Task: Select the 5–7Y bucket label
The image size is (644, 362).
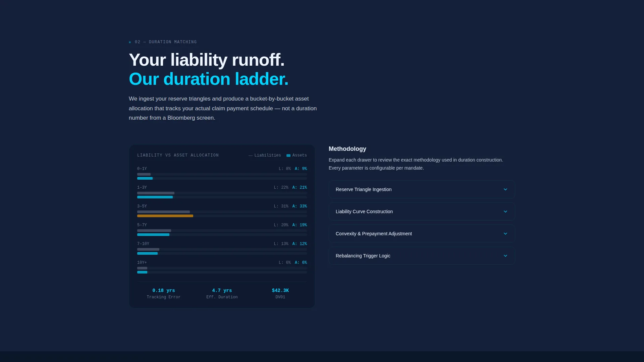Action: pos(142,225)
